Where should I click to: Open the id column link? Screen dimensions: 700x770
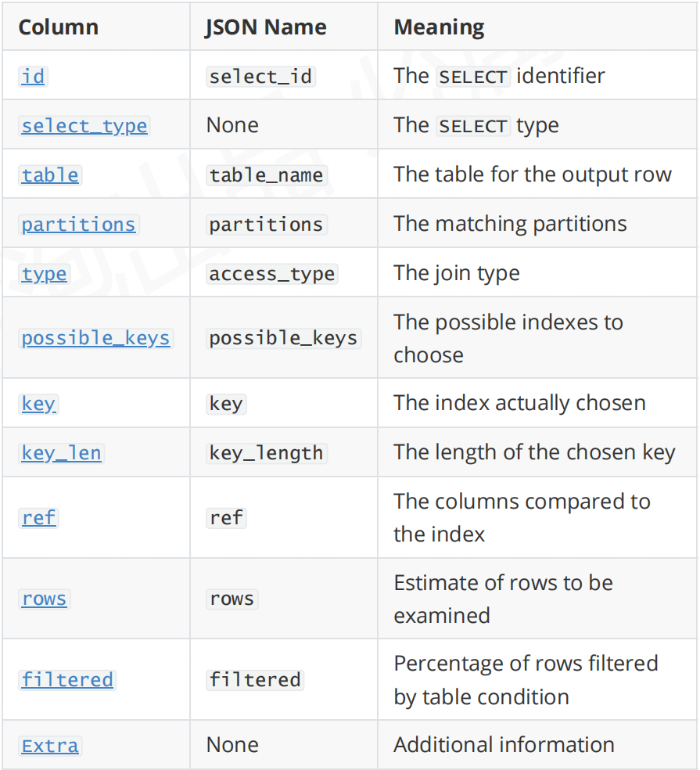[x=33, y=77]
